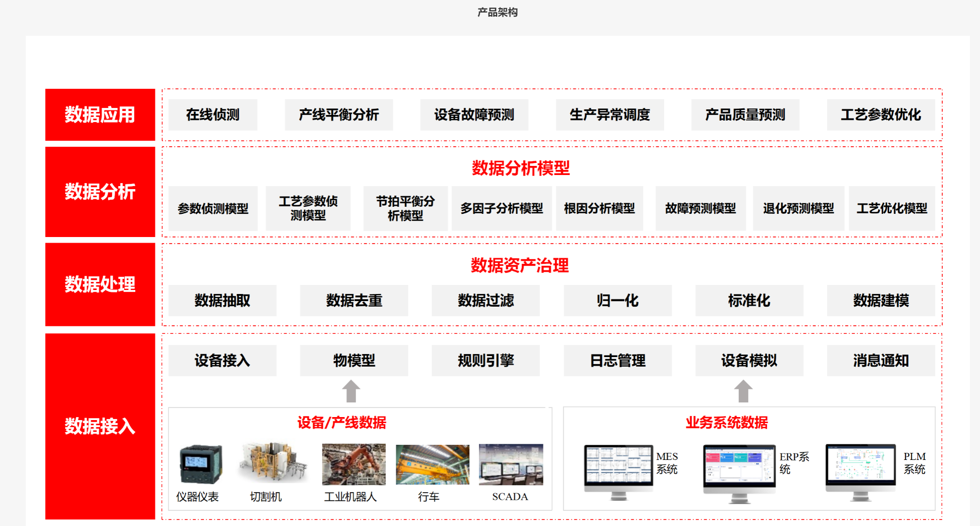The height and width of the screenshot is (526, 980).
Task: Click the 数据分析模型 red heading
Action: pyautogui.click(x=520, y=168)
